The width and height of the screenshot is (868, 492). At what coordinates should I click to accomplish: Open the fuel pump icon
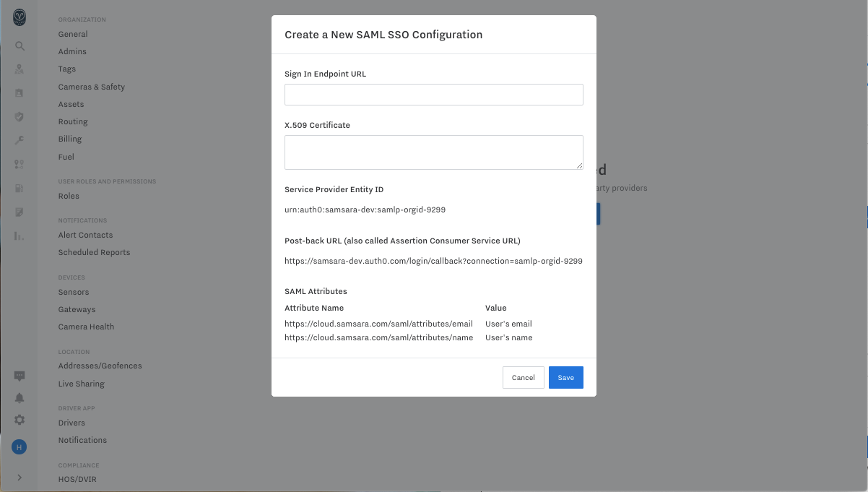[x=19, y=189]
